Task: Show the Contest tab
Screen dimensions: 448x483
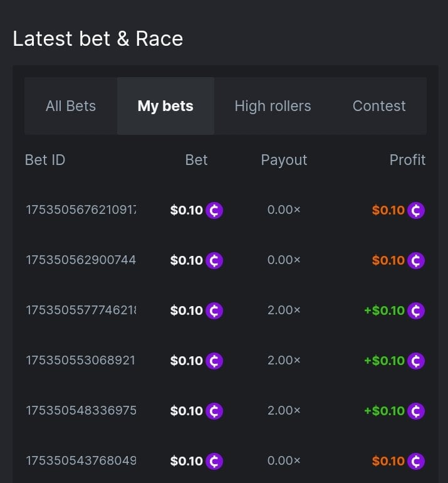Action: point(379,106)
